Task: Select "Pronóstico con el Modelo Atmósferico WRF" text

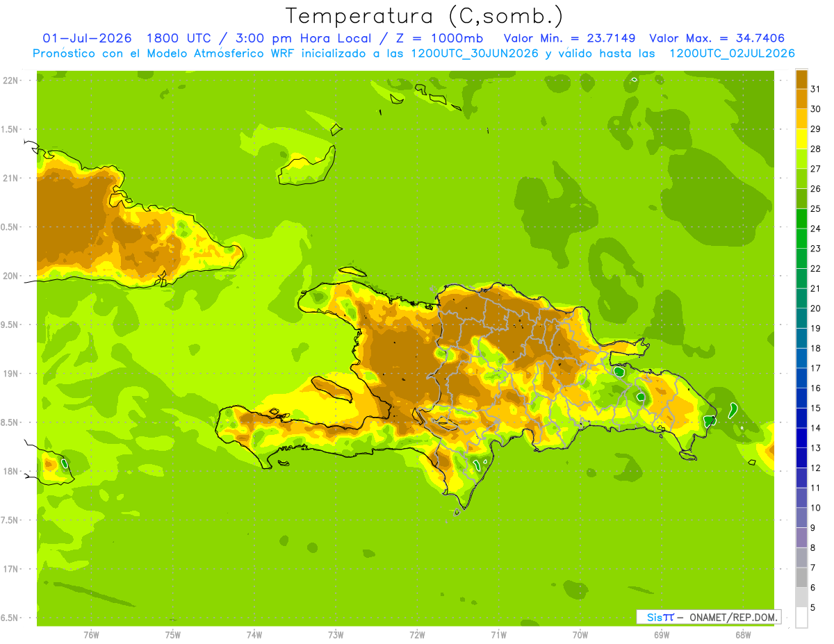Action: [x=164, y=53]
